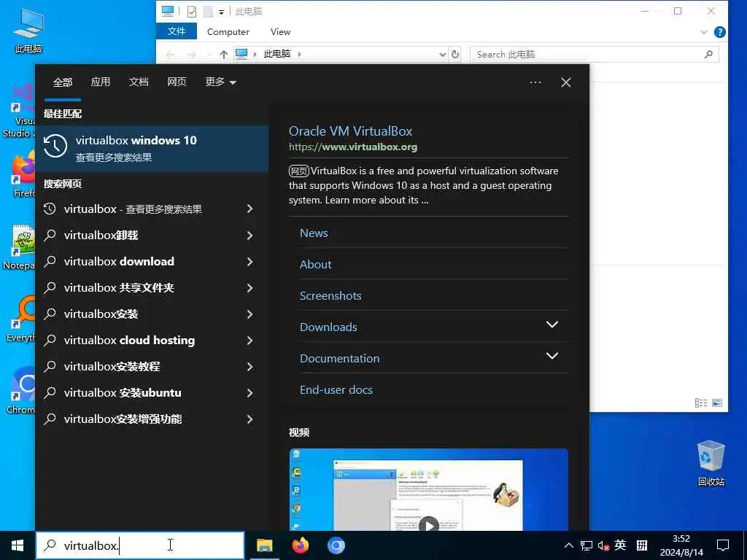Open the 文件 tab in Explorer
Viewport: 747px width, 560px height.
point(177,31)
